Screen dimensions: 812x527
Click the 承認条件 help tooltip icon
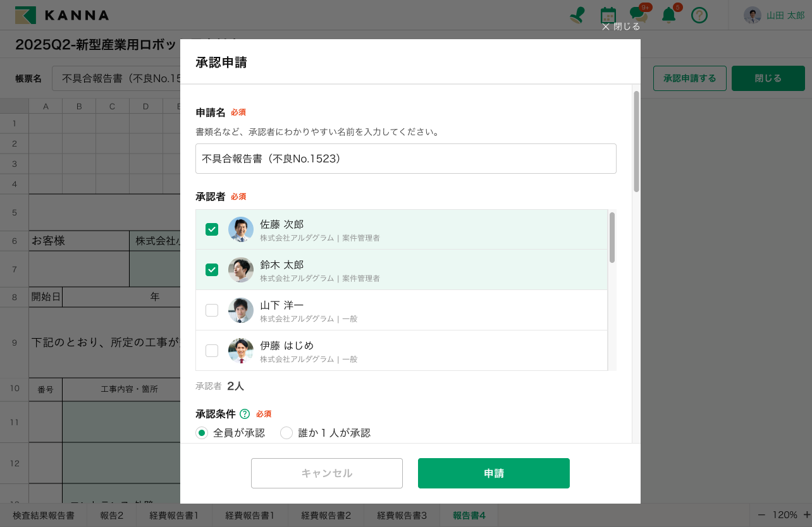point(245,414)
